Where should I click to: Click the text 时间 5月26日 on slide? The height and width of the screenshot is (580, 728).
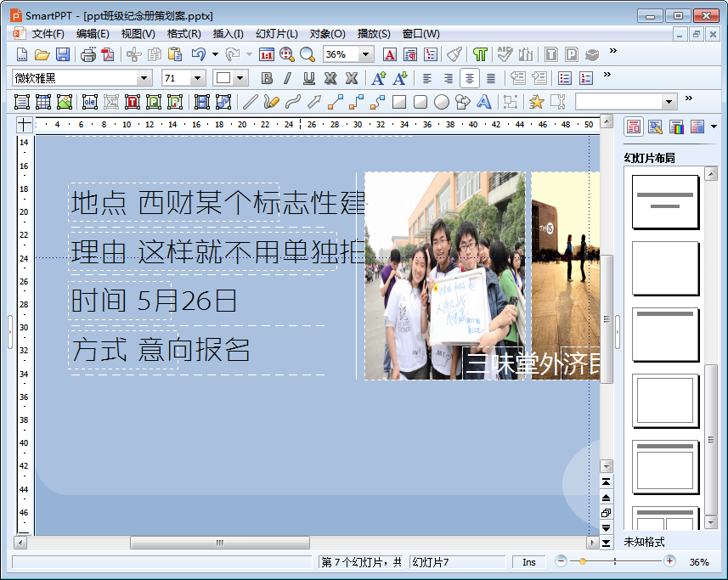click(x=154, y=301)
